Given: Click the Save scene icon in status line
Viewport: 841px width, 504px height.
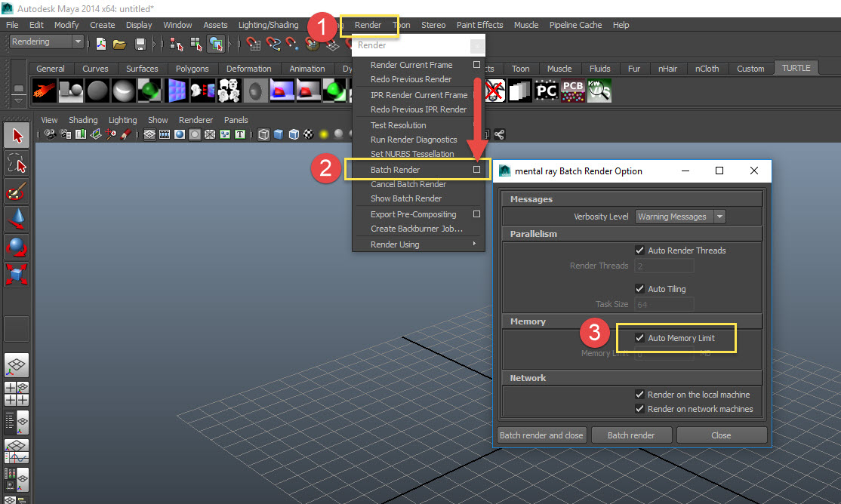Looking at the screenshot, I should pos(140,44).
